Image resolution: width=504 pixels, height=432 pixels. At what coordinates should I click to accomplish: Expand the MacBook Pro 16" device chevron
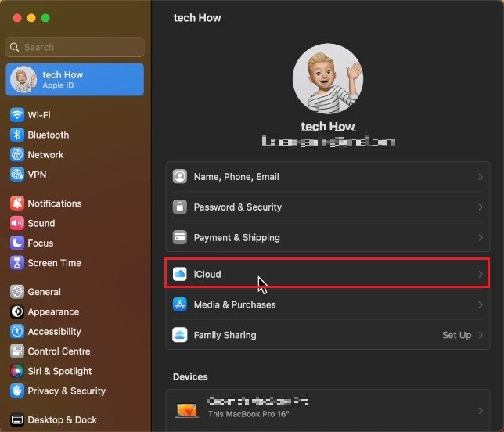coord(481,411)
